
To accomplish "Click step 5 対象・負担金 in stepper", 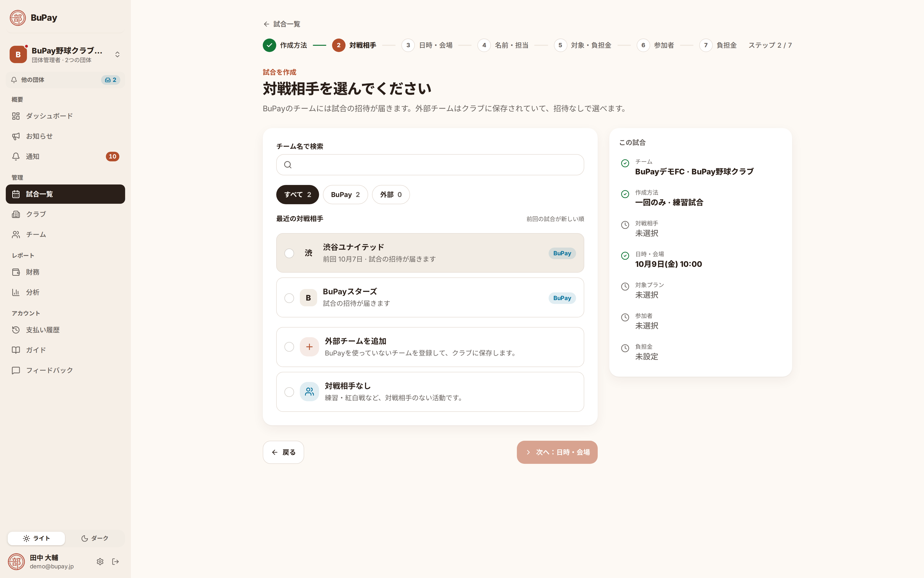I will pyautogui.click(x=583, y=45).
